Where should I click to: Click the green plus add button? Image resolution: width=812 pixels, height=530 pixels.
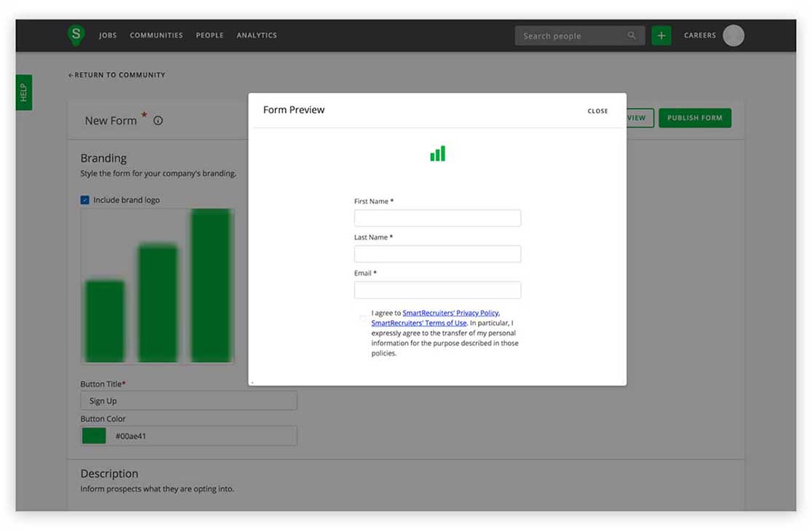coord(661,36)
